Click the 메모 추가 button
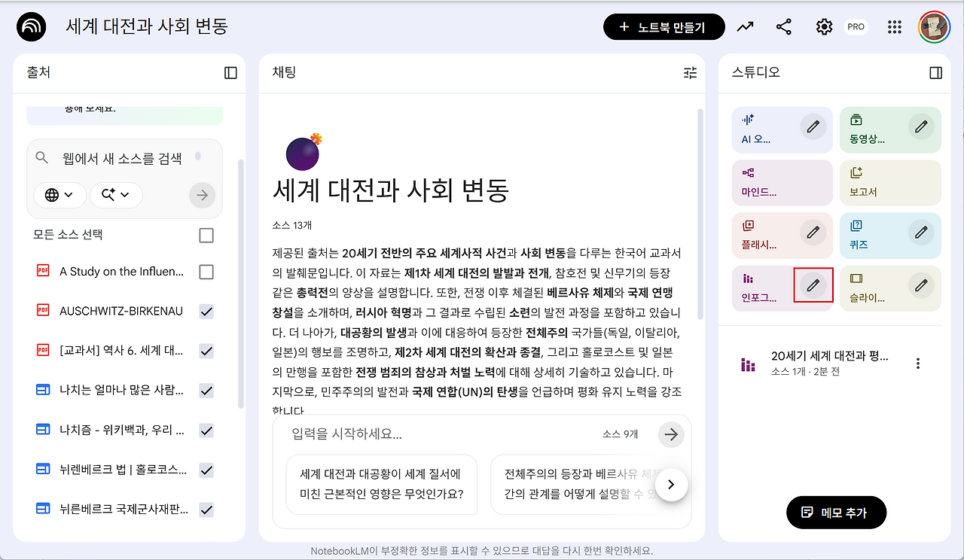This screenshot has height=560, width=964. pyautogui.click(x=836, y=513)
